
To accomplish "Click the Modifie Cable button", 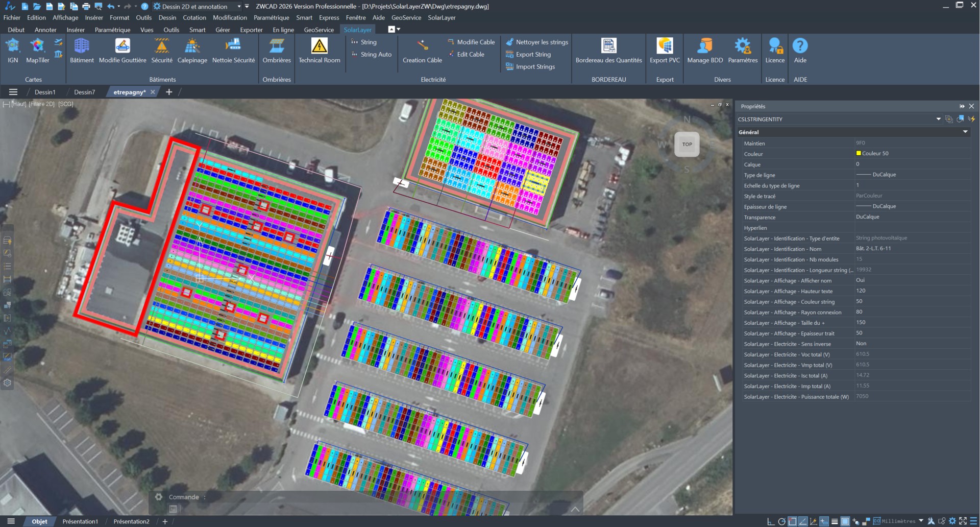I will point(471,42).
